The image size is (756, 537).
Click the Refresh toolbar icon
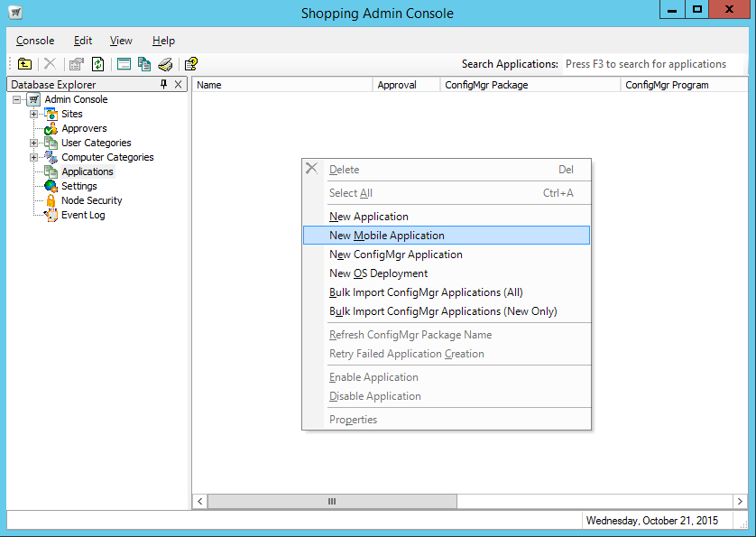pos(97,64)
